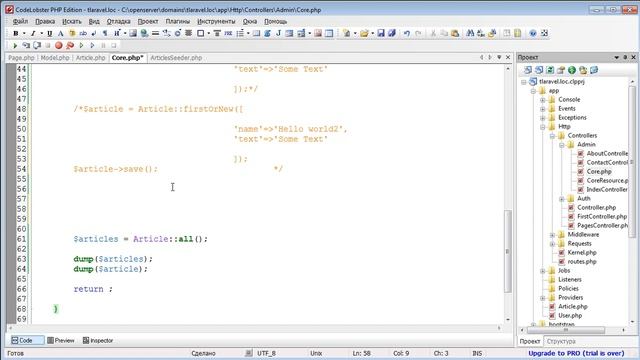Collapse the Http folder node
Image resolution: width=640 pixels, height=360 pixels.
543,127
